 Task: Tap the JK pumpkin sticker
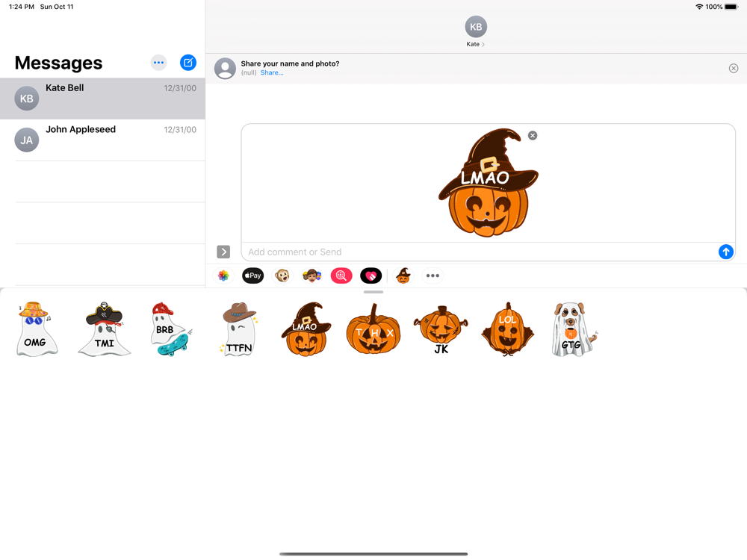(x=441, y=330)
